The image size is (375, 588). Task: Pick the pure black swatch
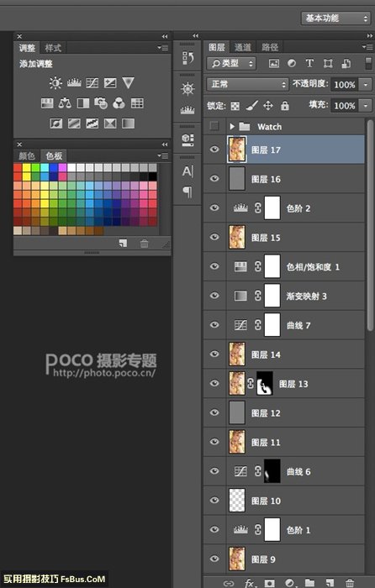pyautogui.click(x=152, y=176)
